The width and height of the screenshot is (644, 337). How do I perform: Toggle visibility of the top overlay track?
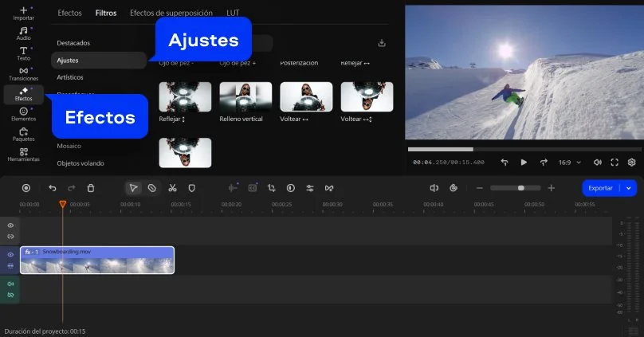10,225
